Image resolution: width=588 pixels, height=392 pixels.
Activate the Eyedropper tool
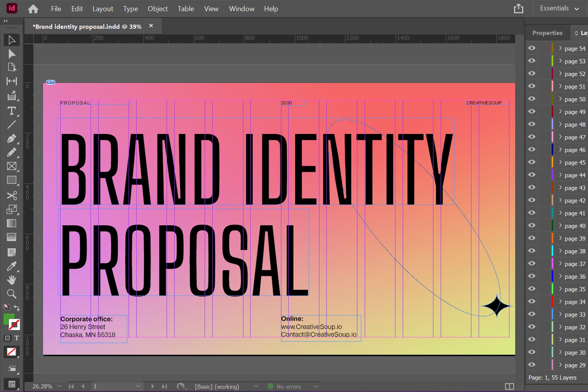pyautogui.click(x=12, y=266)
